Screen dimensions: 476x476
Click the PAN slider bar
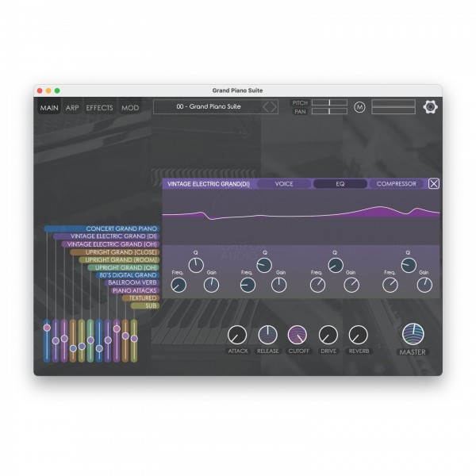coord(329,111)
